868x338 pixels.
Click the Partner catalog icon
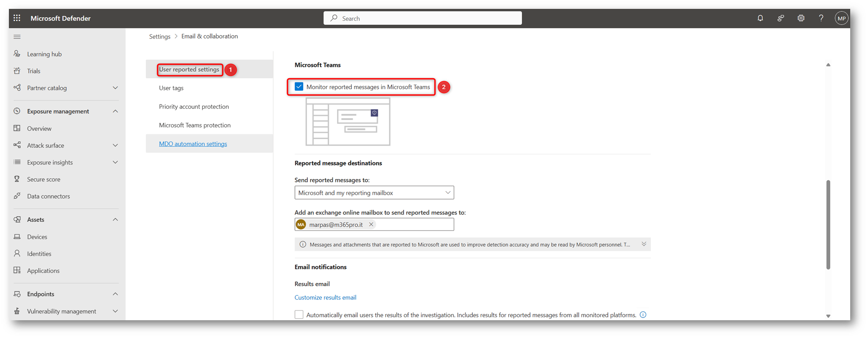(x=17, y=88)
